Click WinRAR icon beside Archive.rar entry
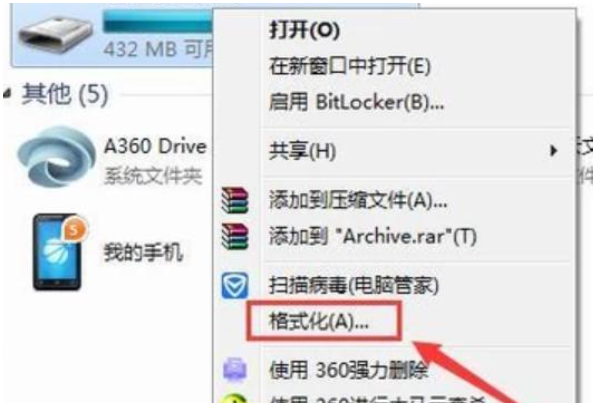Viewport: 593px width, 405px height. [235, 237]
